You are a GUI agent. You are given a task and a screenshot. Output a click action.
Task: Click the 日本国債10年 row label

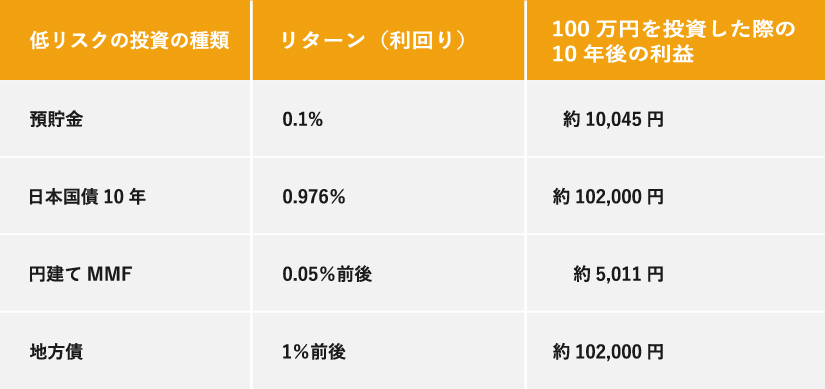[87, 197]
